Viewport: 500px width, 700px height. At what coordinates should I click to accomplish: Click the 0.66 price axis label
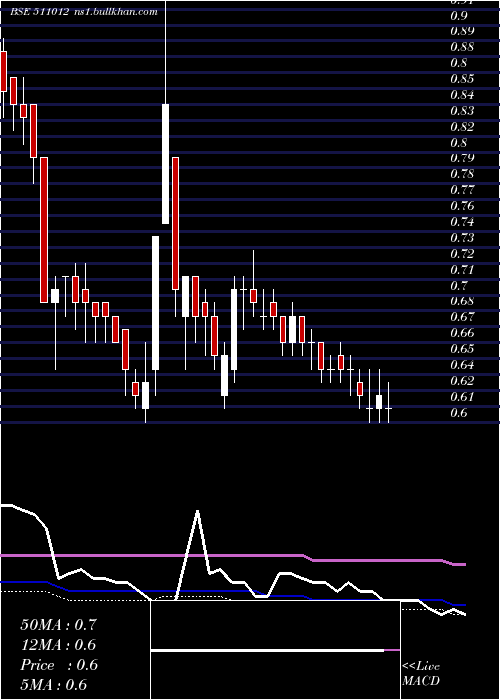click(462, 333)
